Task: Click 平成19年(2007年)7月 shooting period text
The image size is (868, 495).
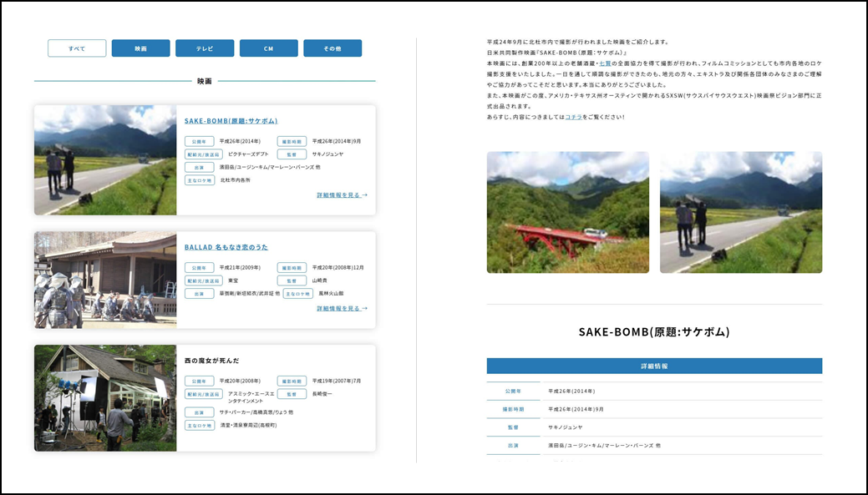Action: point(337,381)
